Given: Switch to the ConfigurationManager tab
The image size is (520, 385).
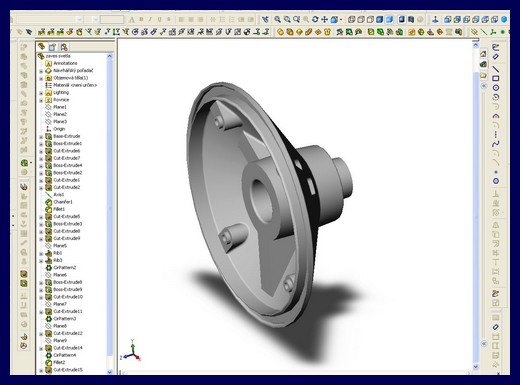Looking at the screenshot, I should tap(64, 47).
